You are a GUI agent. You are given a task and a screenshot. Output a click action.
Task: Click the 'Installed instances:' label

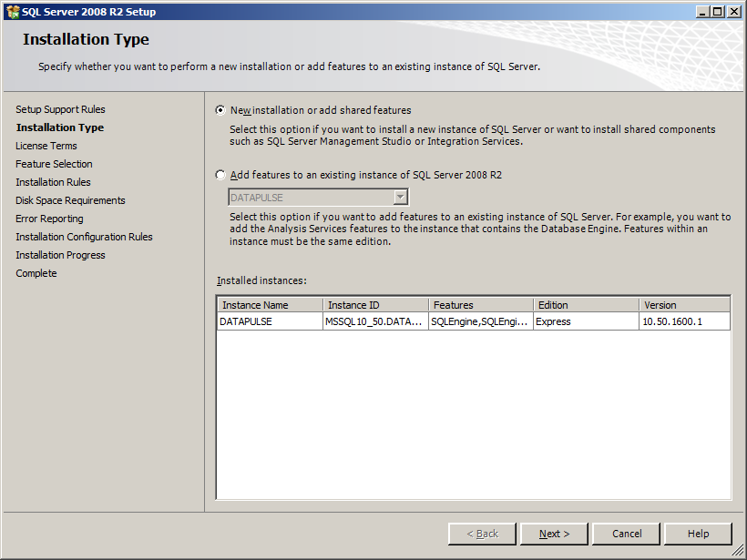261,280
